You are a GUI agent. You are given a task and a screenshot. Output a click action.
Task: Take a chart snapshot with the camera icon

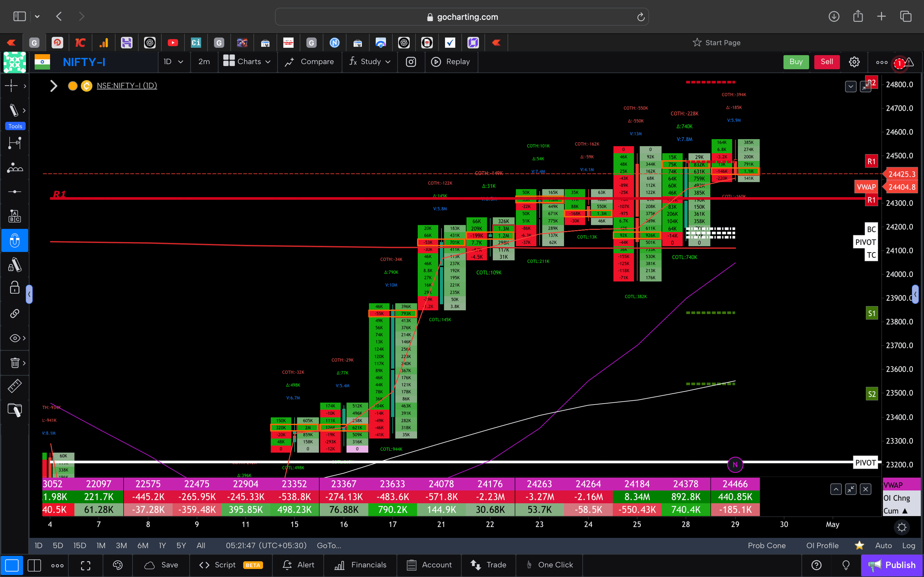(411, 61)
